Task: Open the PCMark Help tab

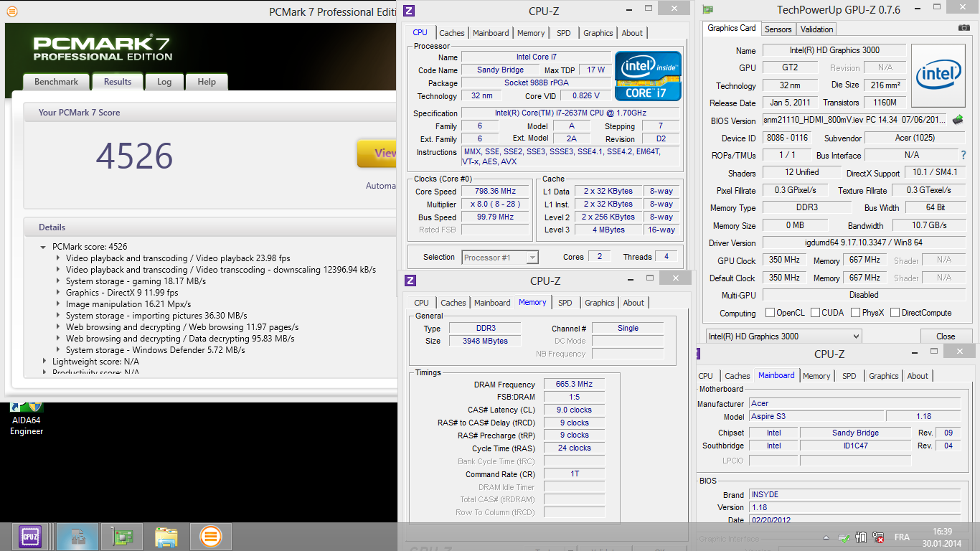Action: tap(207, 82)
